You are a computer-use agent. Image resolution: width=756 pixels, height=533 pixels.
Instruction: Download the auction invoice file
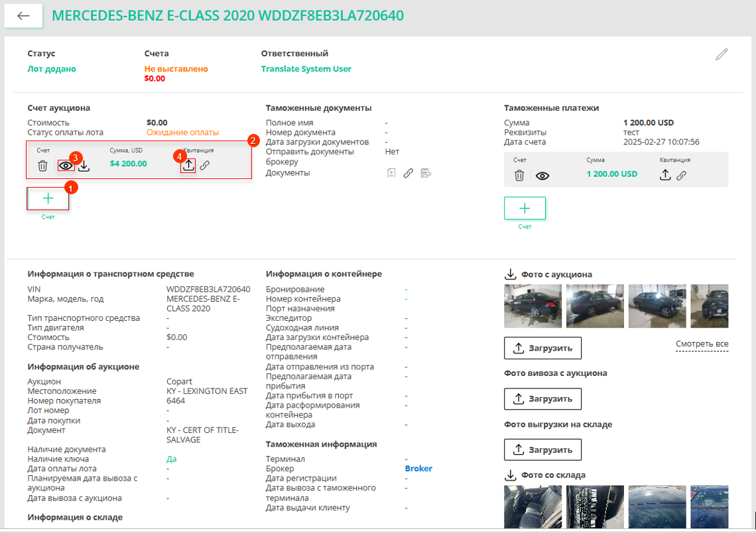coord(84,166)
